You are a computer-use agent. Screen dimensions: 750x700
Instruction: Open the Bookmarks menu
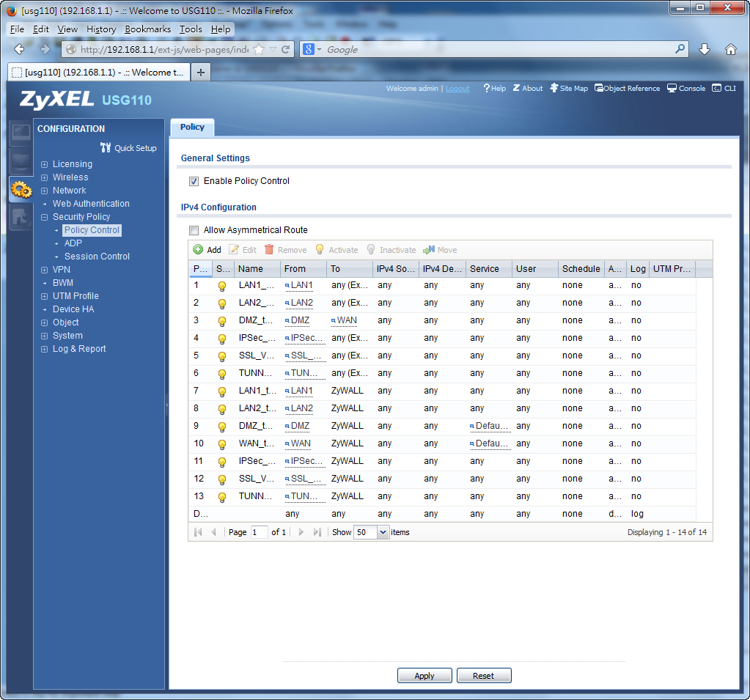click(147, 29)
